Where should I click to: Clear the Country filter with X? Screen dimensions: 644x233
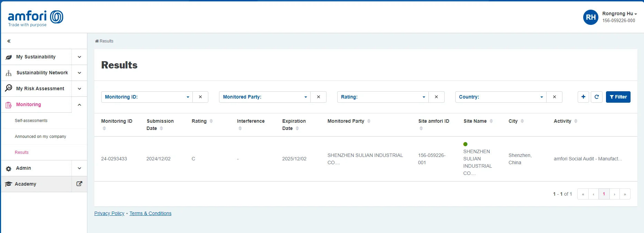[x=554, y=97]
